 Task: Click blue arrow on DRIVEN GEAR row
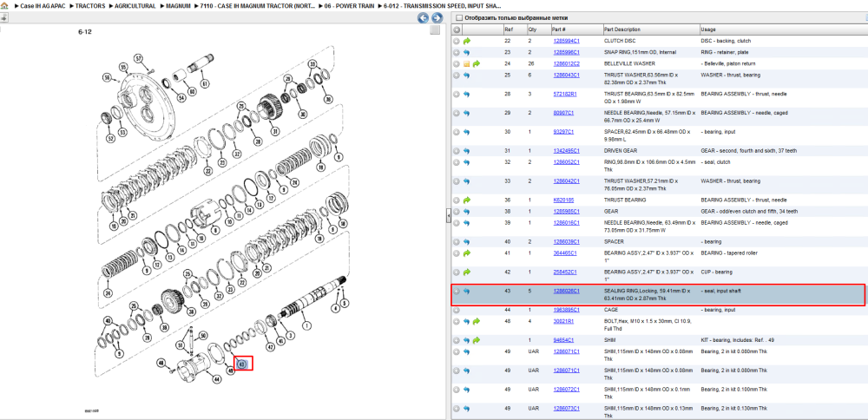467,150
